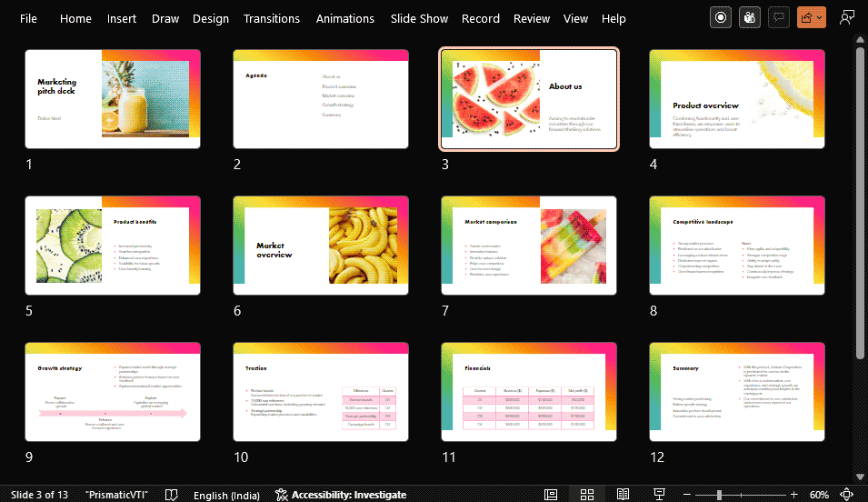Open the Share dropdown button

tap(812, 17)
